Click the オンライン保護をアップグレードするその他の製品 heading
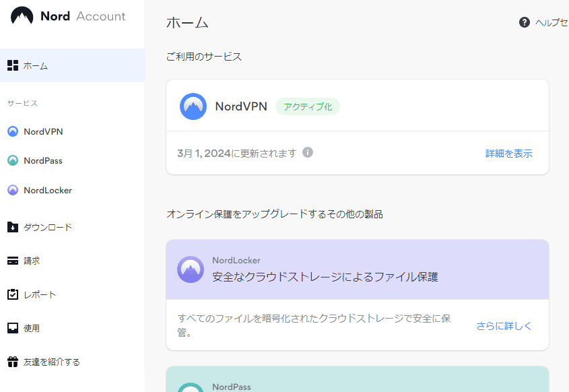The height and width of the screenshot is (392, 569). [x=275, y=214]
